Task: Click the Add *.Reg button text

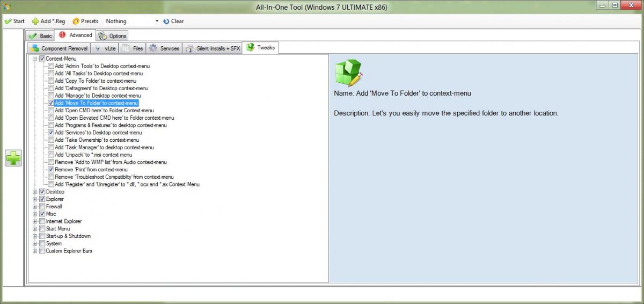Action: (x=53, y=21)
